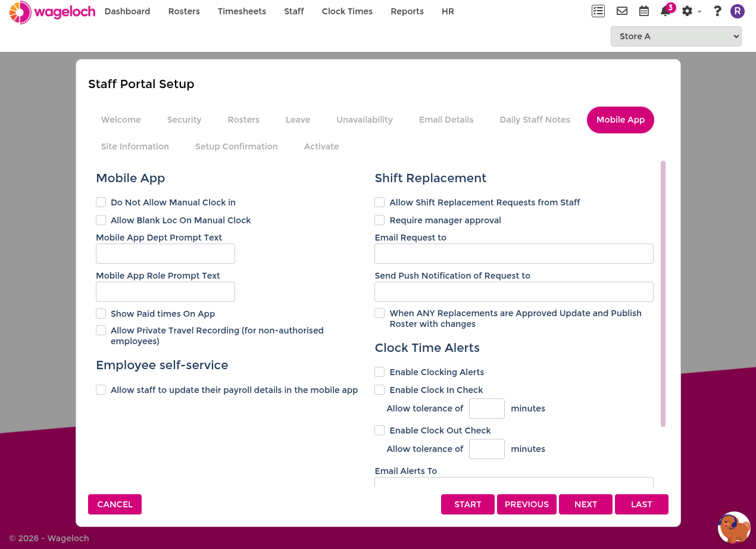Screen dimensions: 756x549
Task: Switch to the Email Details tab
Action: (446, 120)
